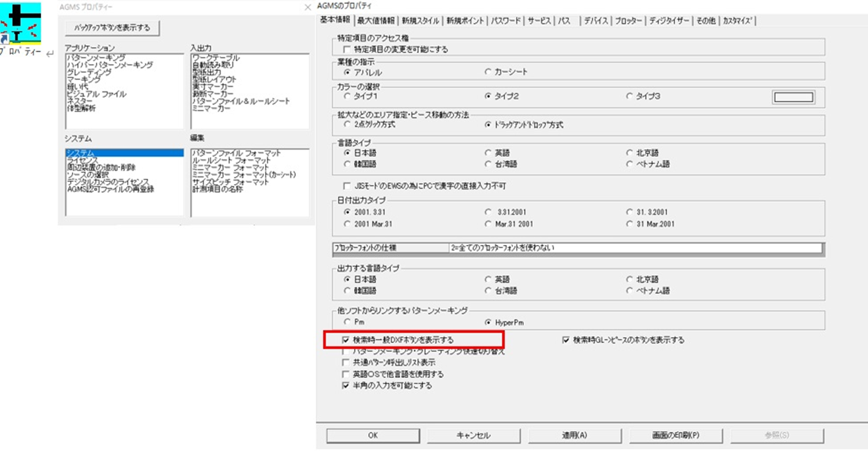The height and width of the screenshot is (451, 868).
Task: Select ライセンス in the システム list
Action: click(82, 160)
